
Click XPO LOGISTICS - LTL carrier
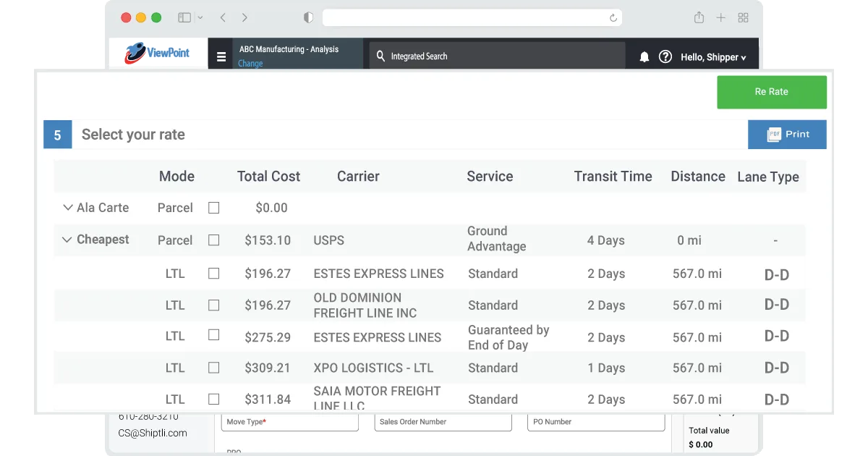pos(373,368)
